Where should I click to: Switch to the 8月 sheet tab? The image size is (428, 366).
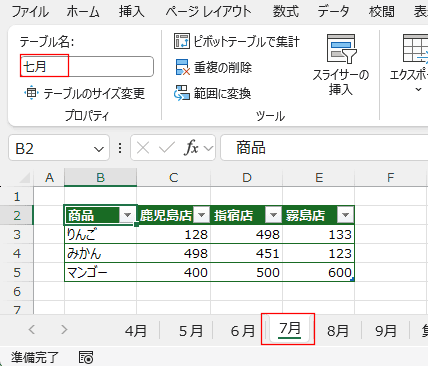coord(338,331)
